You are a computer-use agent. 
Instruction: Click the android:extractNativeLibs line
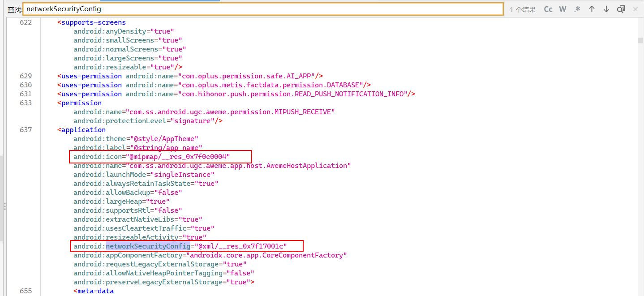pos(138,219)
